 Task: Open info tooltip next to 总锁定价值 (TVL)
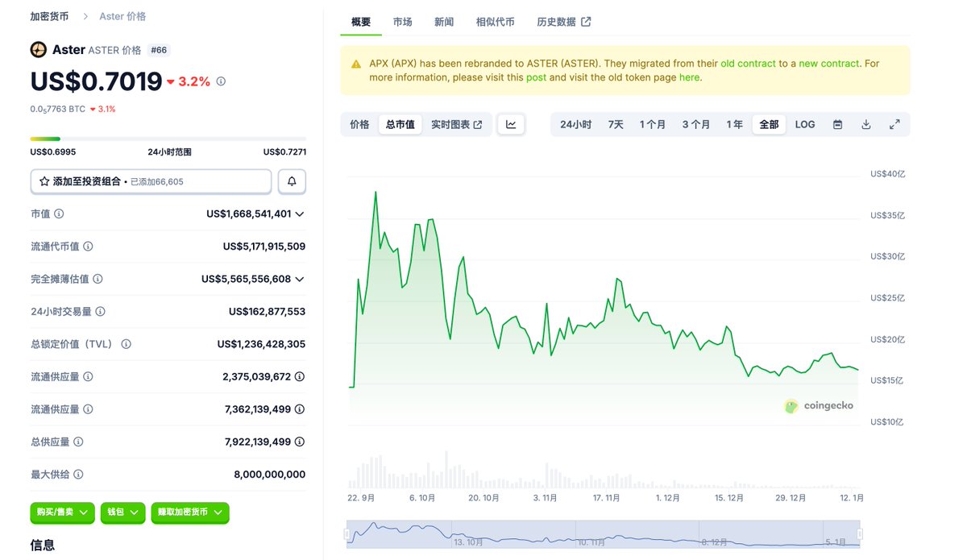(x=126, y=344)
